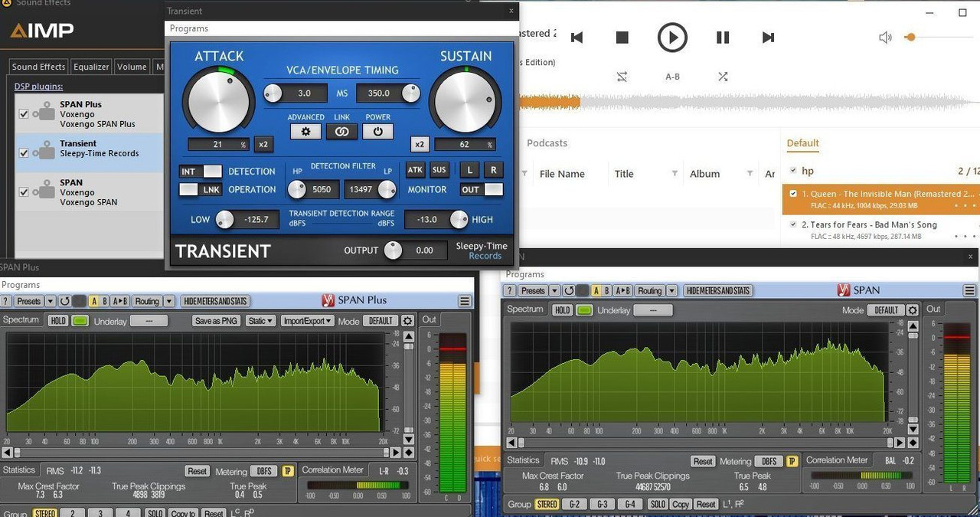Toggle HOLD in SPAN Plus spectrum
Viewport: 980px width, 517px height.
pos(57,321)
